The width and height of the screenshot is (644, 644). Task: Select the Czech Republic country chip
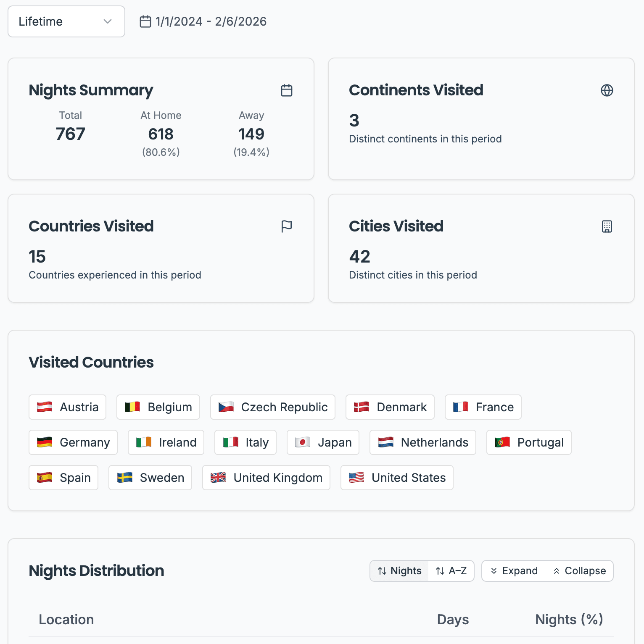click(272, 407)
